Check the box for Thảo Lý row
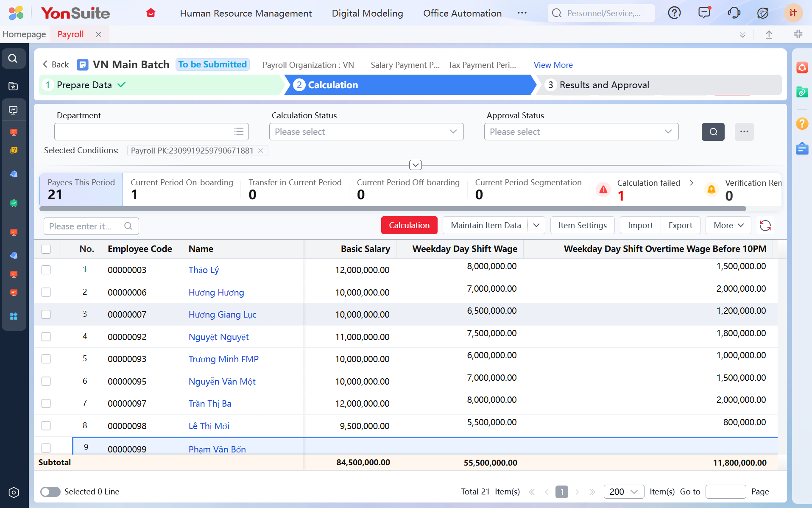This screenshot has width=812, height=508. pos(46,270)
